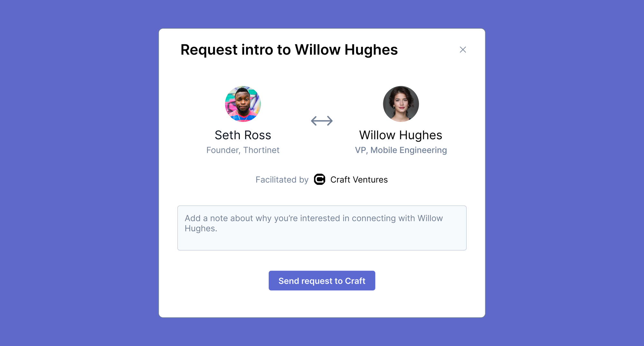Click 'Send' word on the purple button
Viewport: 644px width, 346px height.
pos(289,281)
